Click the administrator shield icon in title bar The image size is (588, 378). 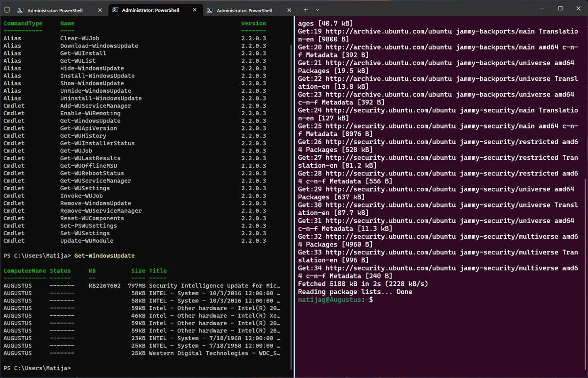point(7,10)
